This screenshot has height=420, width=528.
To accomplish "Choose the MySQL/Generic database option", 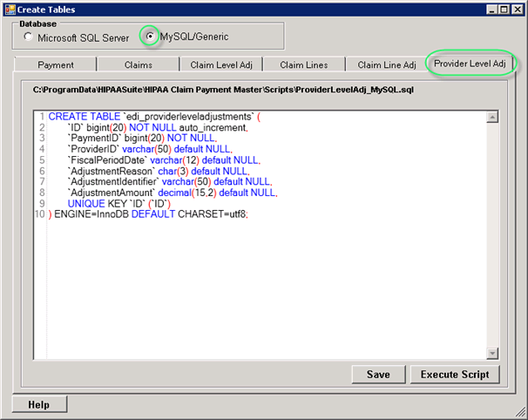I will point(152,37).
